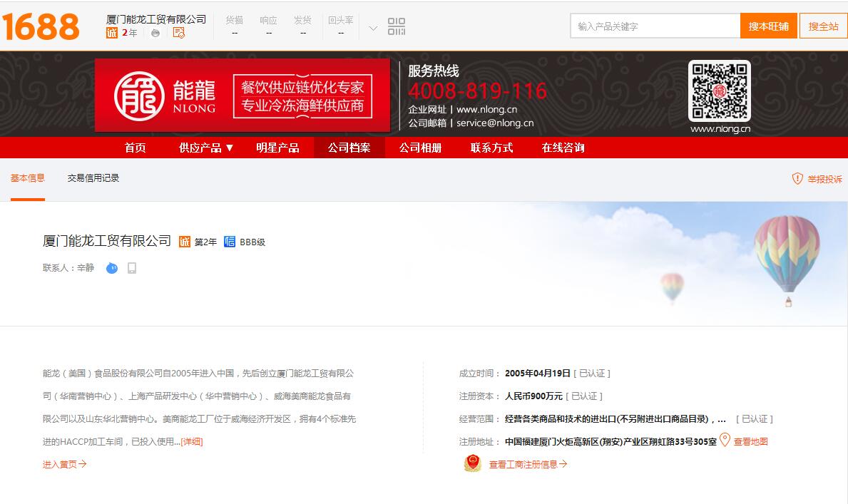Click the blue BBB credit rating icon

click(230, 242)
